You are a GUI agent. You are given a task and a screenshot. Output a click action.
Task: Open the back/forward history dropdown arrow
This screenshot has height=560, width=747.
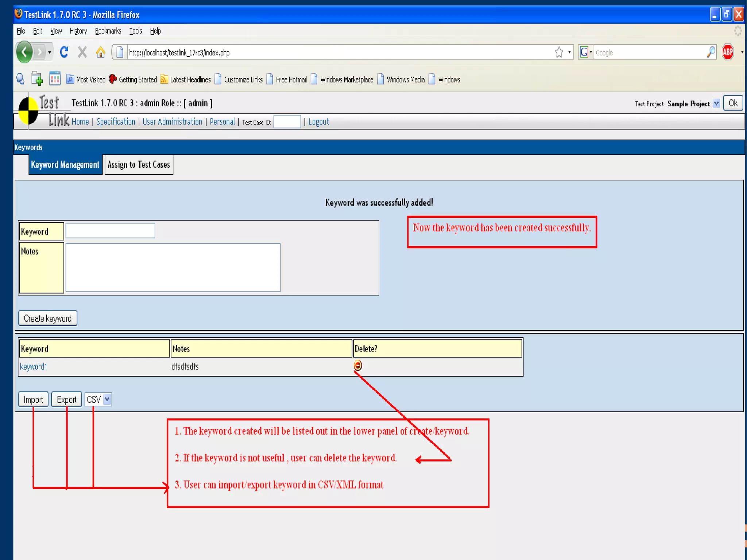click(x=50, y=53)
